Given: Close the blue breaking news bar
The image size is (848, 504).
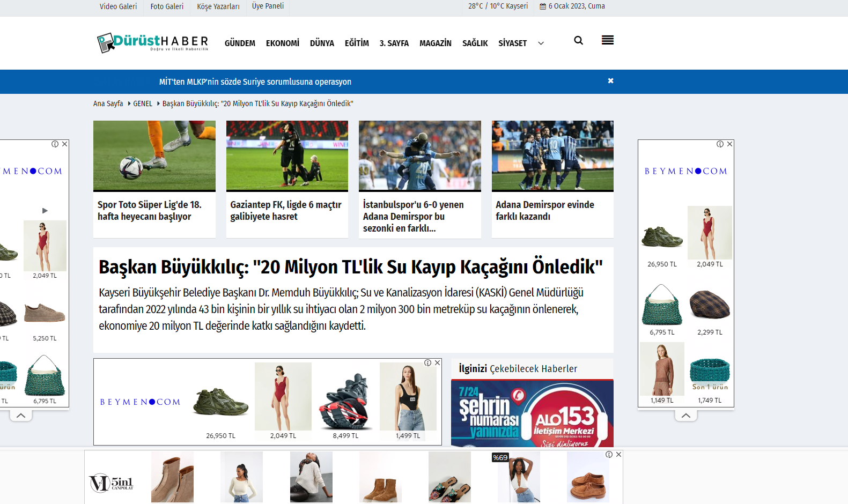Looking at the screenshot, I should tap(610, 81).
